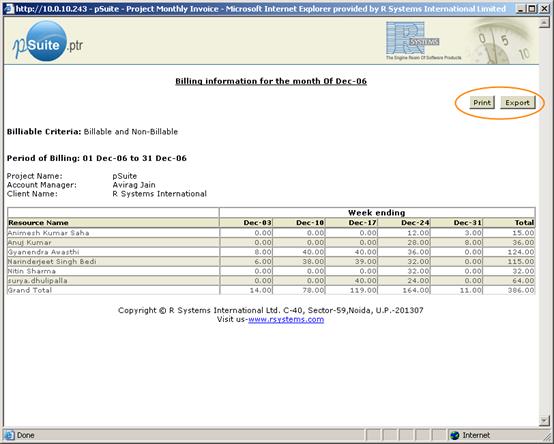
Task: Click the R Systems logo image
Action: tap(424, 41)
